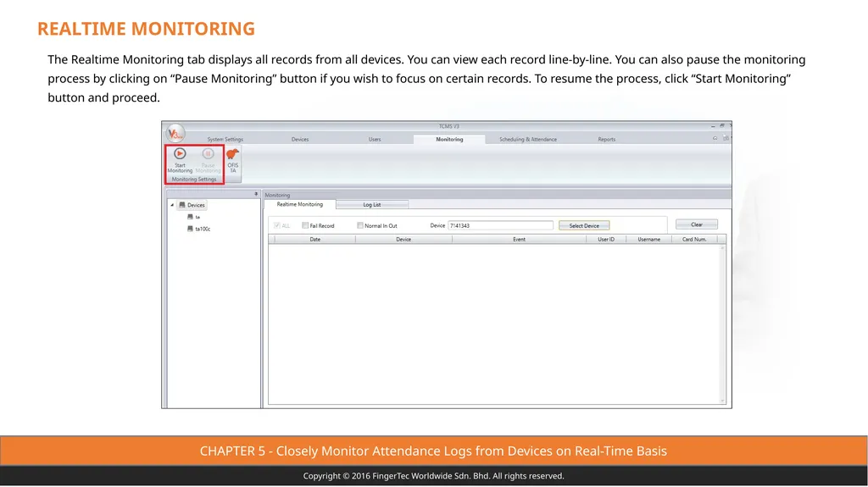Select the Monitoring ribbon tab
This screenshot has width=868, height=487.
(x=449, y=140)
